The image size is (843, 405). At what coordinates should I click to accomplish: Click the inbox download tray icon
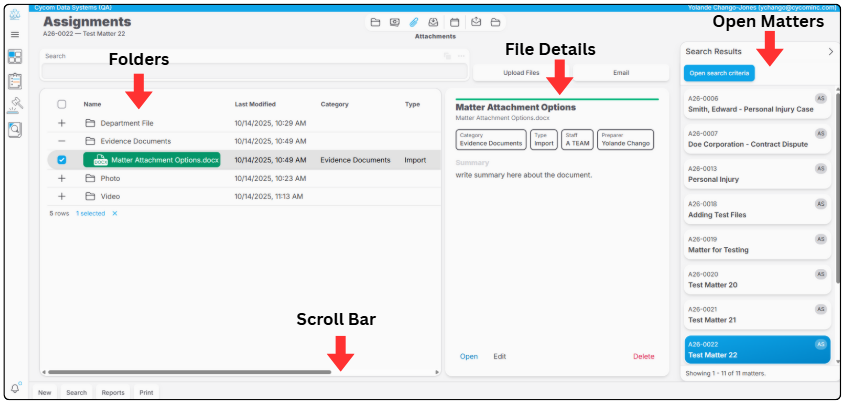433,23
